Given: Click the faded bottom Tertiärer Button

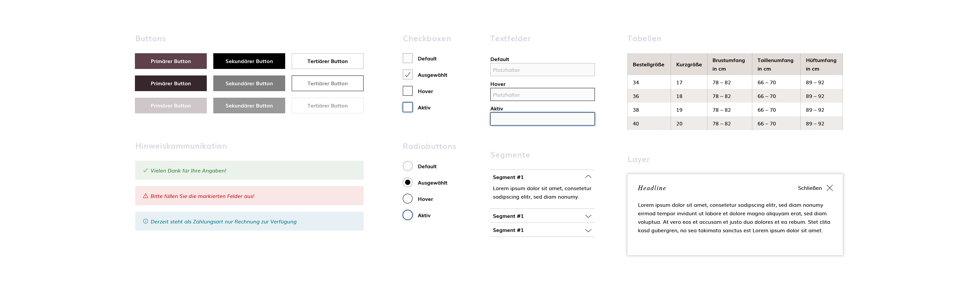Looking at the screenshot, I should tap(328, 106).
